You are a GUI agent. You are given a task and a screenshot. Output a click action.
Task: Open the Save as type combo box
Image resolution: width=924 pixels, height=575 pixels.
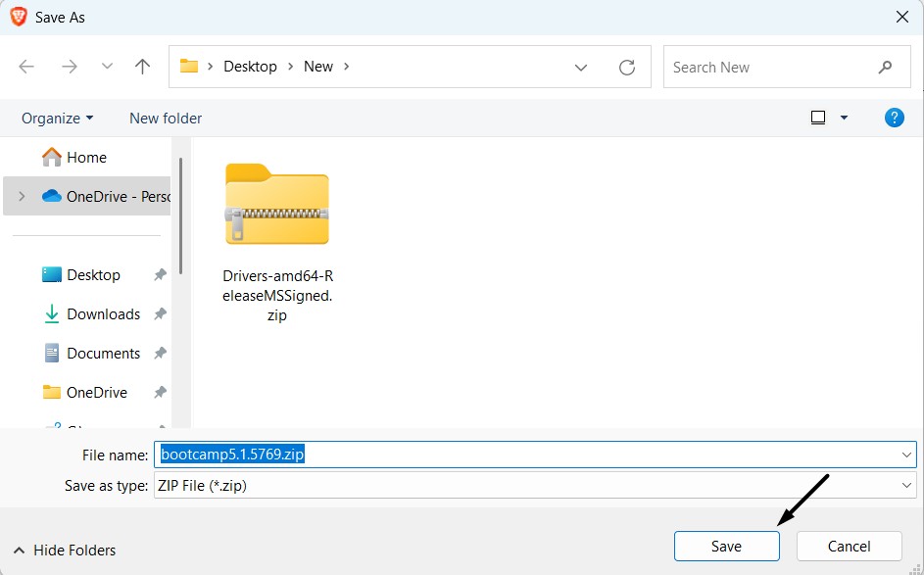point(535,486)
